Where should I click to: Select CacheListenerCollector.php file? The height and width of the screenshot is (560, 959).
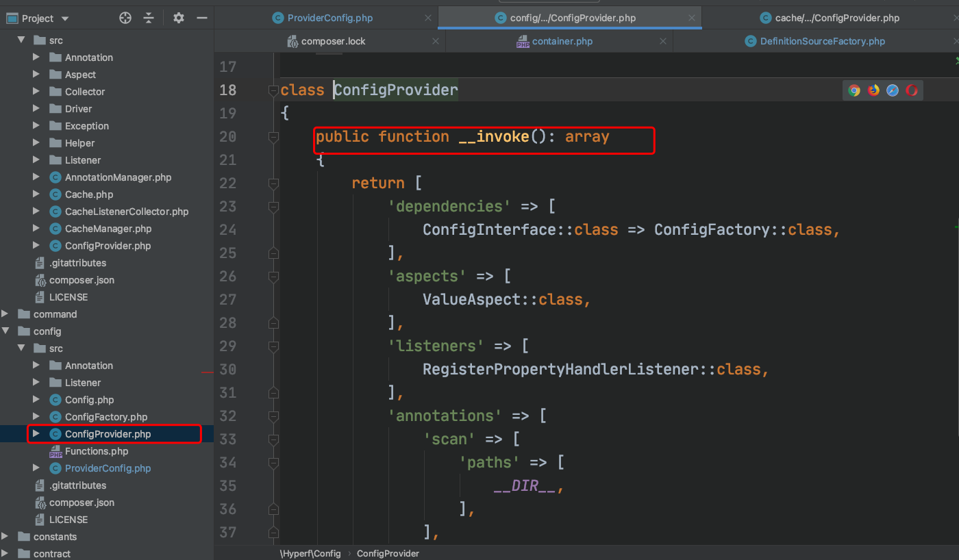(127, 212)
